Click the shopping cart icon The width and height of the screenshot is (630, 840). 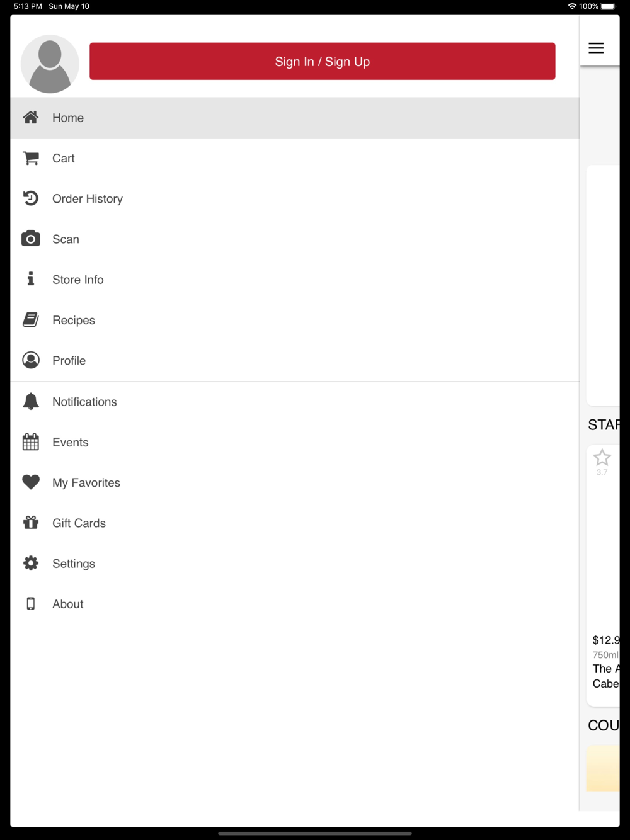pyautogui.click(x=31, y=158)
